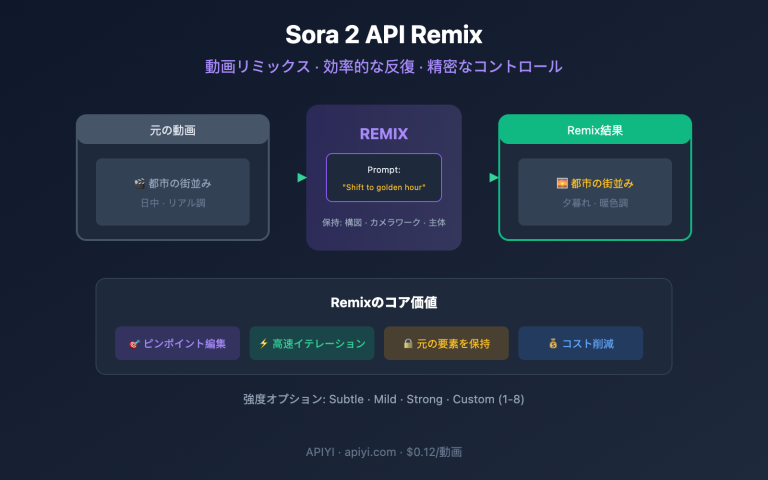Select the 高速イテレーション badge

click(x=312, y=343)
